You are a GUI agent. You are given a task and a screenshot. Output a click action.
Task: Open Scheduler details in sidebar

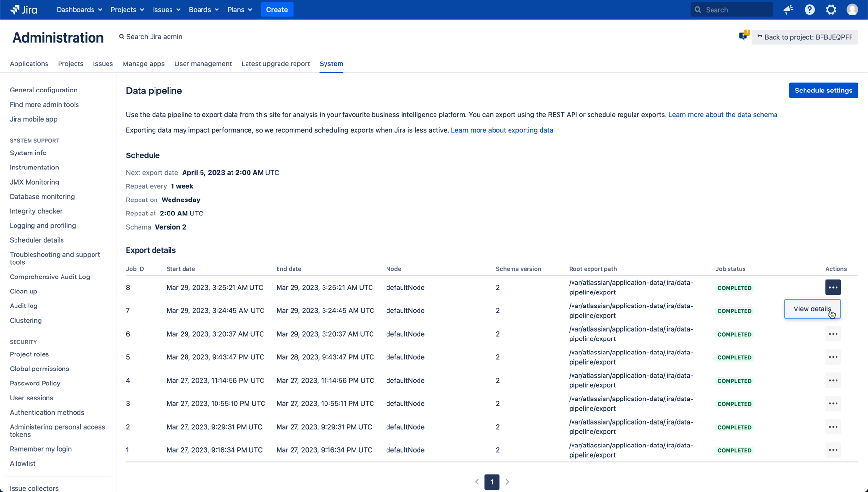[37, 240]
